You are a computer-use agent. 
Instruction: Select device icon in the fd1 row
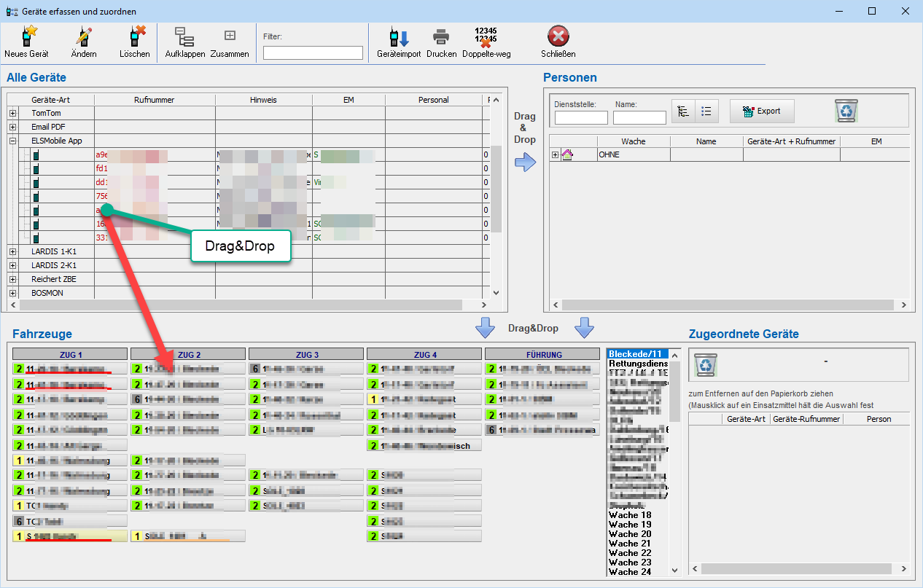tap(36, 168)
